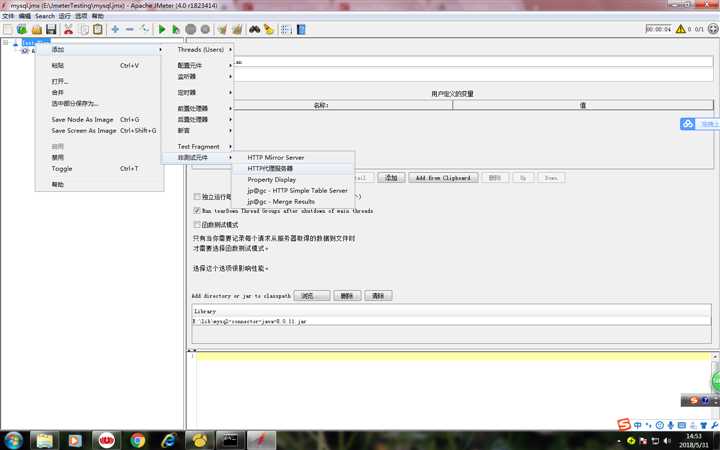This screenshot has width=720, height=450.
Task: Click the Open file folder toolbar icon
Action: (37, 29)
